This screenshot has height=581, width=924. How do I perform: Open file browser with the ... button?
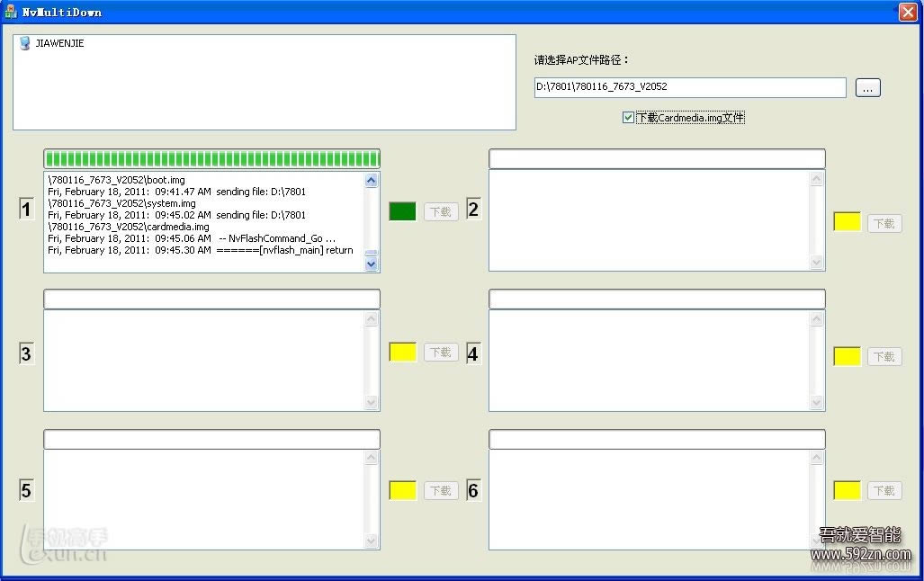(x=867, y=87)
